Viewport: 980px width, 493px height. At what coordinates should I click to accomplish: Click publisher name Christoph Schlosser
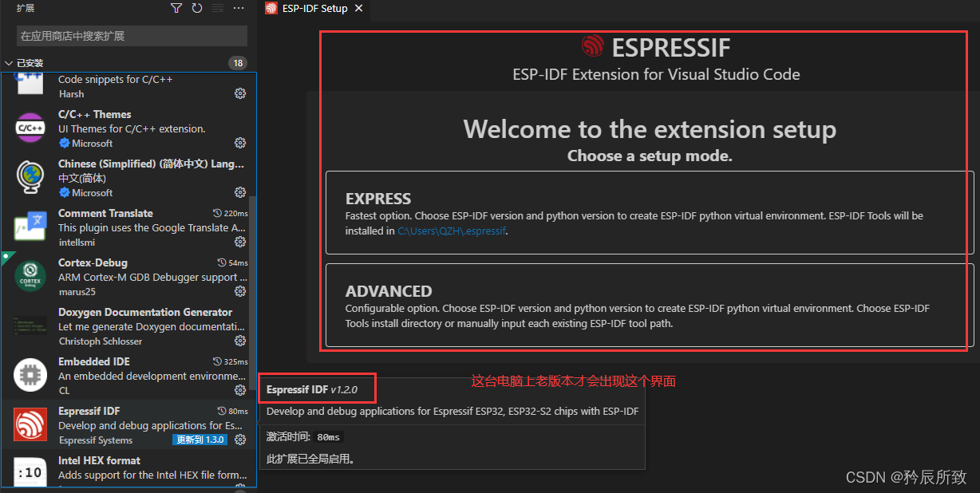click(100, 341)
